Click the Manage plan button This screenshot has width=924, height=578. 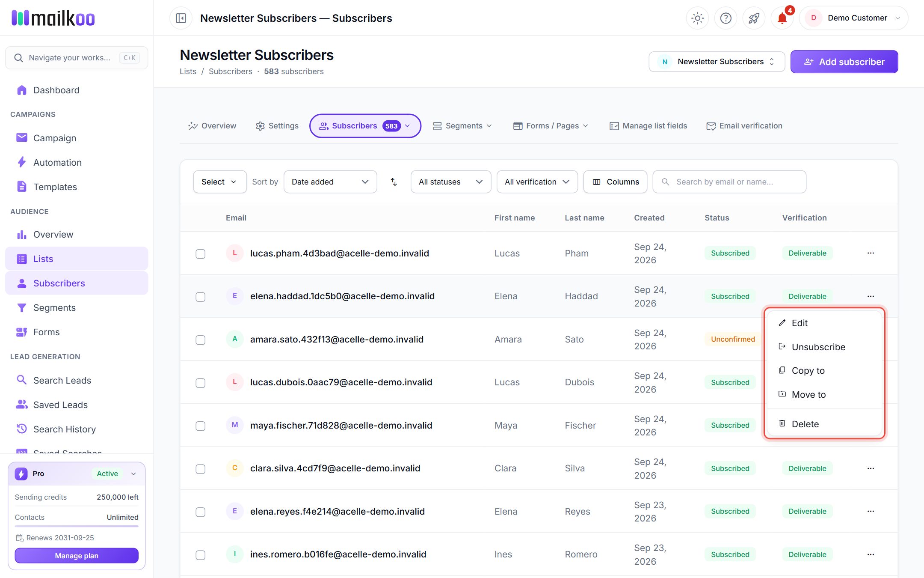click(77, 555)
